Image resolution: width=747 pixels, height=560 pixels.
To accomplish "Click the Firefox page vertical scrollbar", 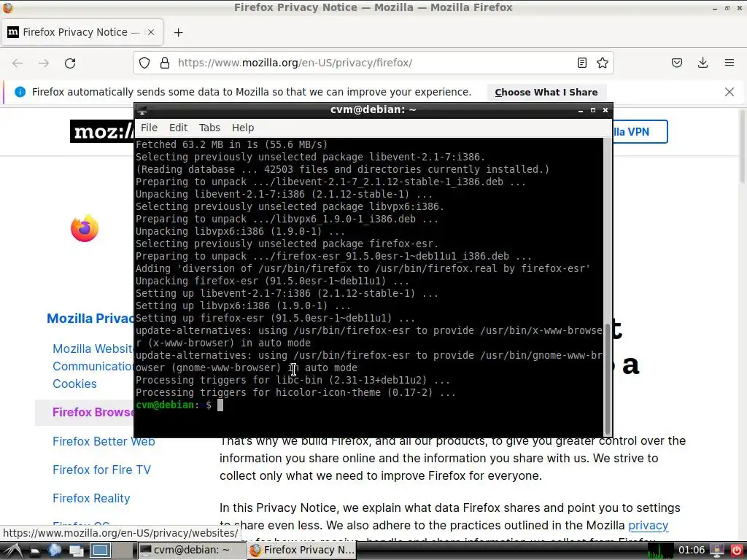I will (742, 145).
